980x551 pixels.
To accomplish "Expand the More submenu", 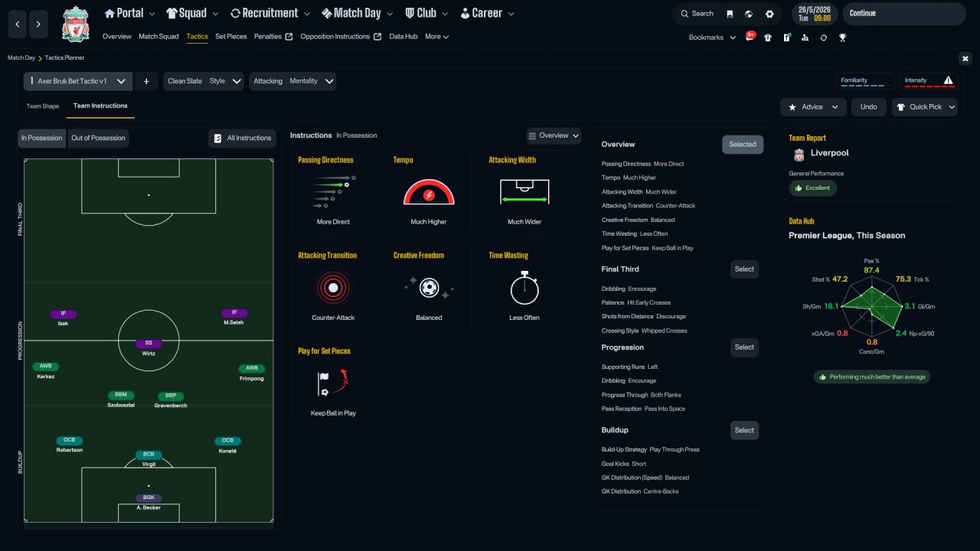I will (x=436, y=37).
